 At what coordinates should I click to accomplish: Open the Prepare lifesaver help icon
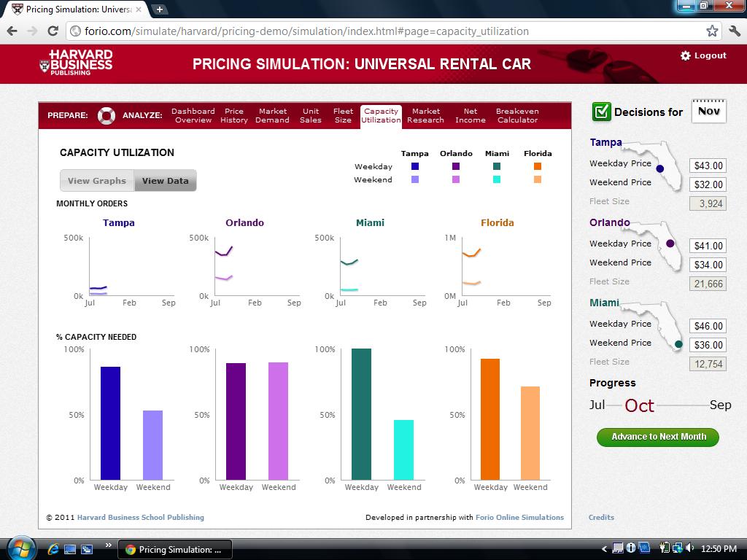click(107, 115)
